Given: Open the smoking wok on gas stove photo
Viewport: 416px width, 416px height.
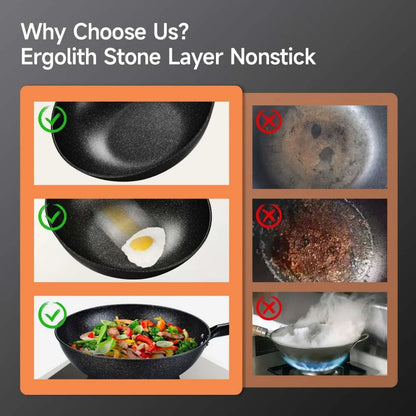Looking at the screenshot, I should pos(320,334).
